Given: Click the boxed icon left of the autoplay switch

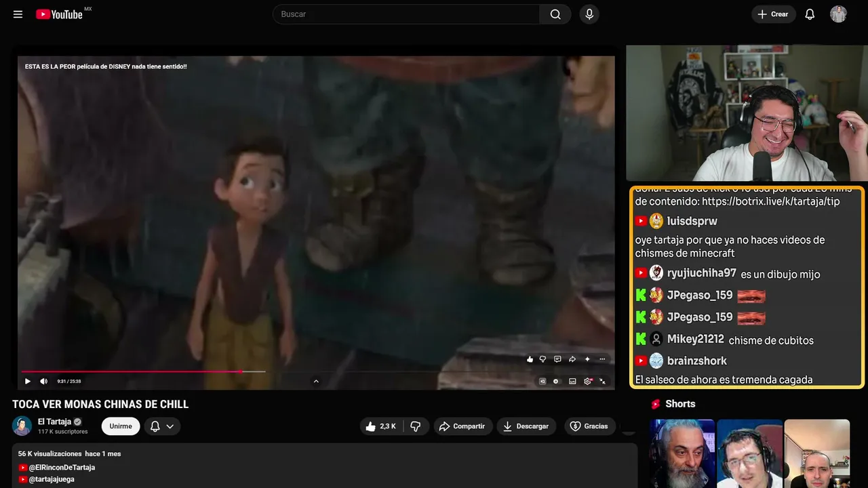Looking at the screenshot, I should 542,381.
